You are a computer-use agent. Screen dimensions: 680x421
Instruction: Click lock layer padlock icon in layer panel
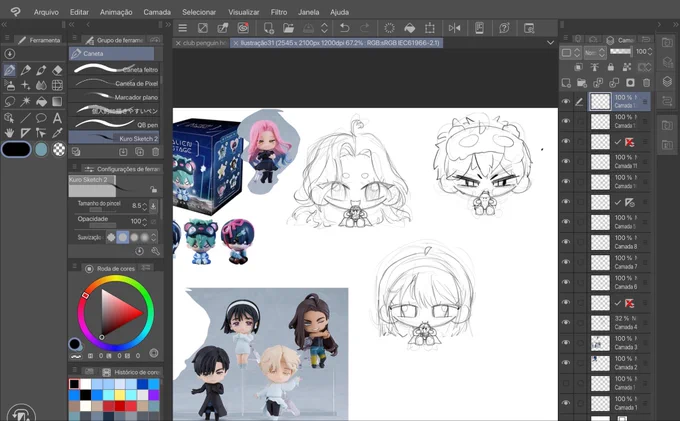pos(611,67)
